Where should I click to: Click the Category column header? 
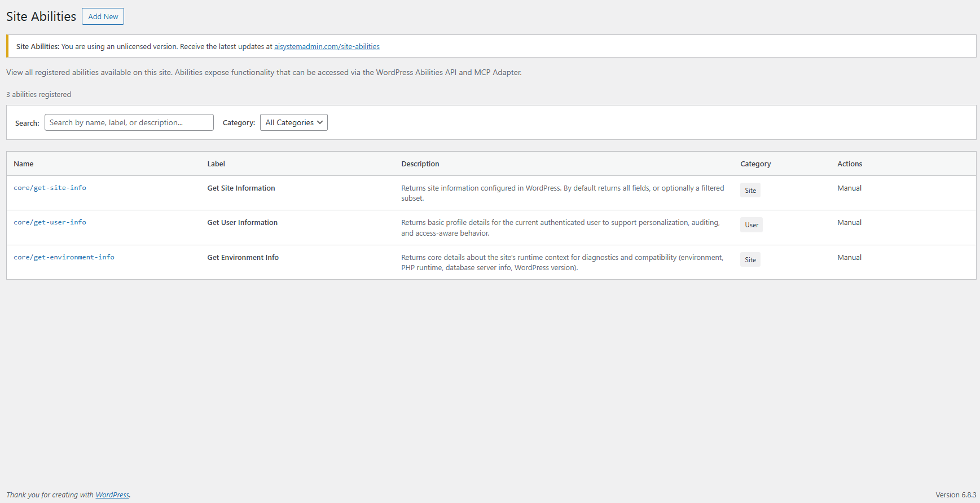[x=755, y=164]
